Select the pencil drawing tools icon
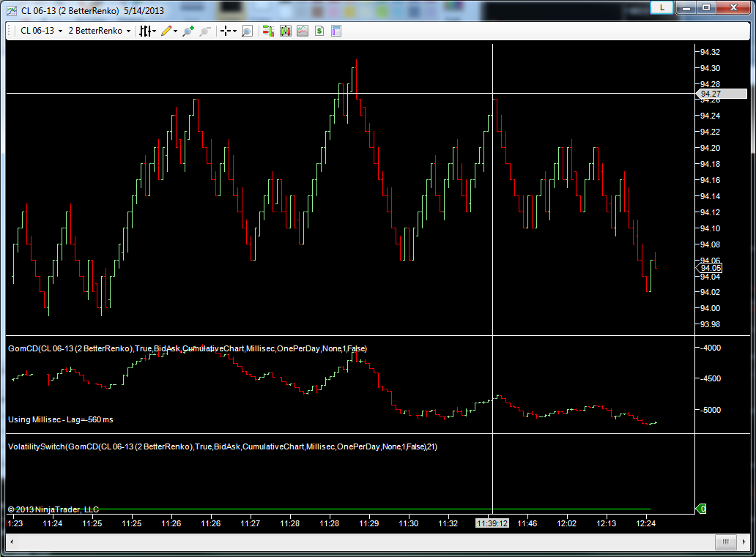The width and height of the screenshot is (756, 557). pos(166,31)
